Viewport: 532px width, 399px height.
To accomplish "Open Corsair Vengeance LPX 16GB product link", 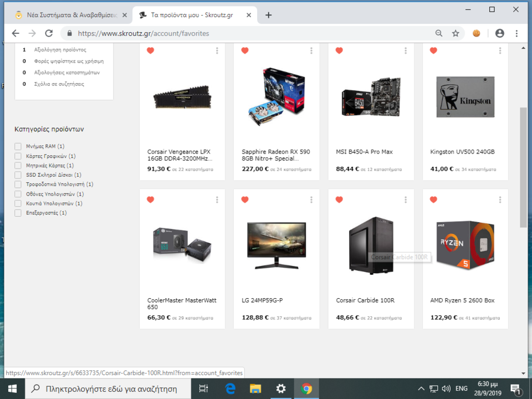I will (x=180, y=155).
